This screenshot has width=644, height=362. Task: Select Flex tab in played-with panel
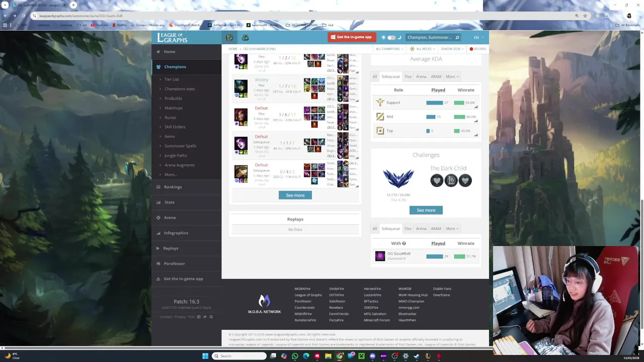point(408,229)
